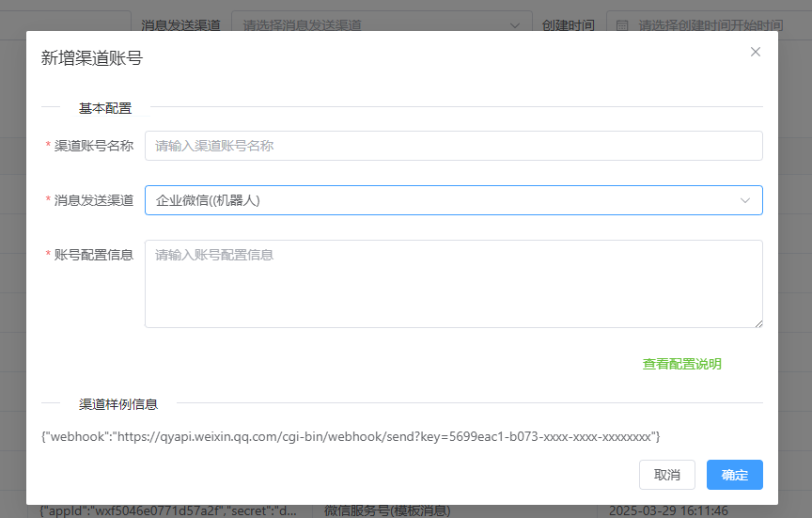Click the 取消 button
812x518 pixels.
[666, 475]
